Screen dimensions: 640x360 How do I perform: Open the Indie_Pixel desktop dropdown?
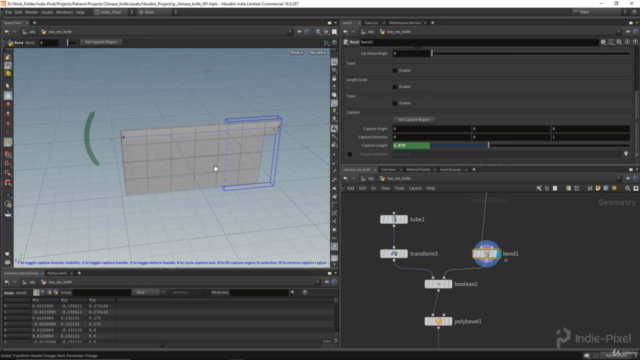[111, 12]
